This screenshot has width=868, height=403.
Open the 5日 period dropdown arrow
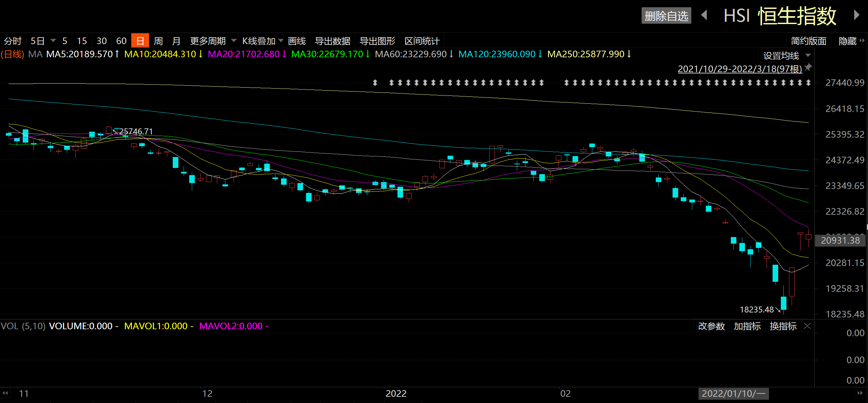point(53,41)
